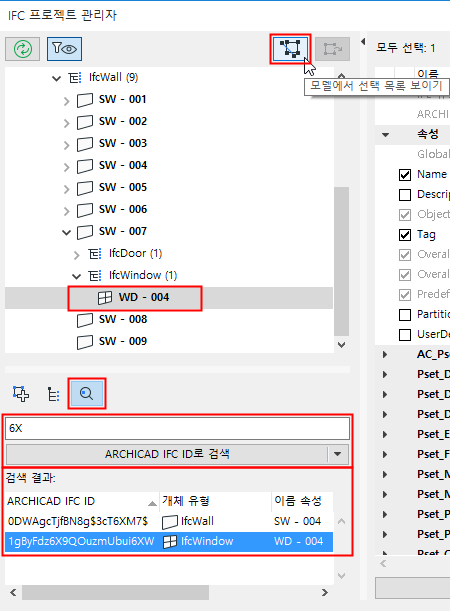Select the IfcWindow WD - 004 search result row
Image resolution: width=450 pixels, height=611 pixels.
pos(169,542)
